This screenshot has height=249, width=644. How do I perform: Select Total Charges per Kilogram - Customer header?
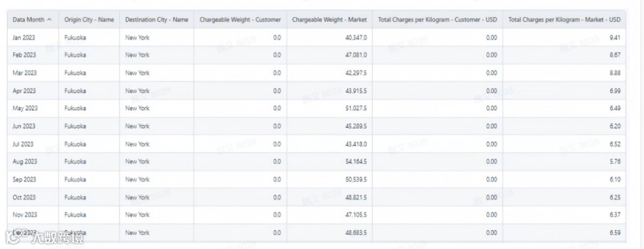[437, 20]
